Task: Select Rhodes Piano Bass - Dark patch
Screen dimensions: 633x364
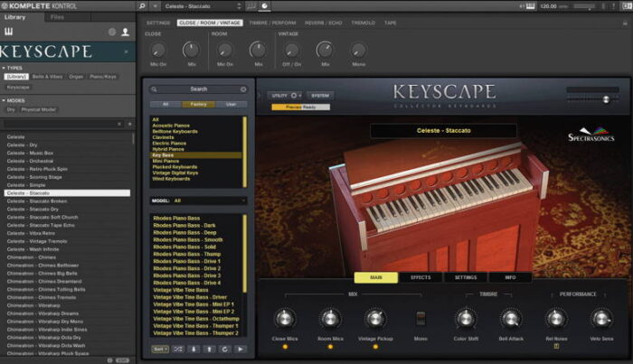Action: pos(184,225)
